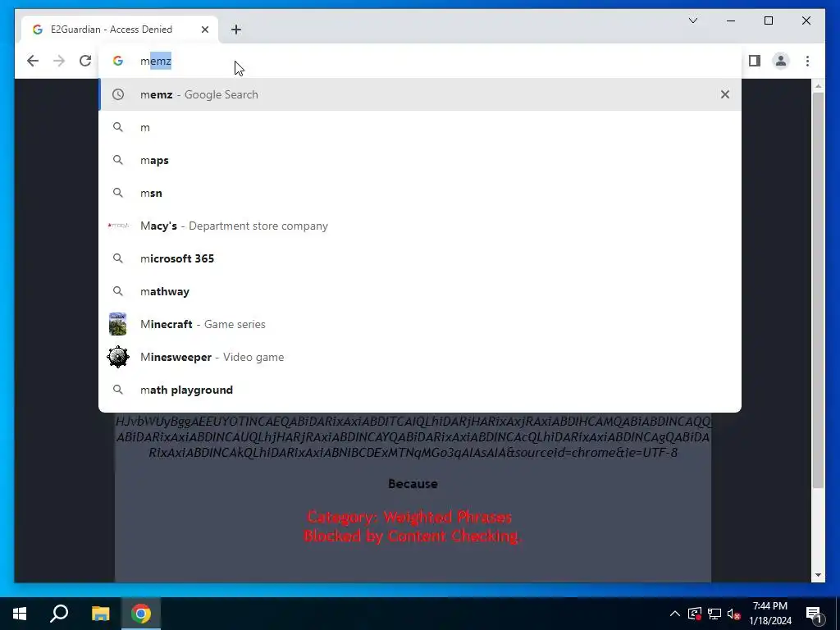Toggle the Chrome side panel
The height and width of the screenshot is (630, 840).
click(755, 61)
